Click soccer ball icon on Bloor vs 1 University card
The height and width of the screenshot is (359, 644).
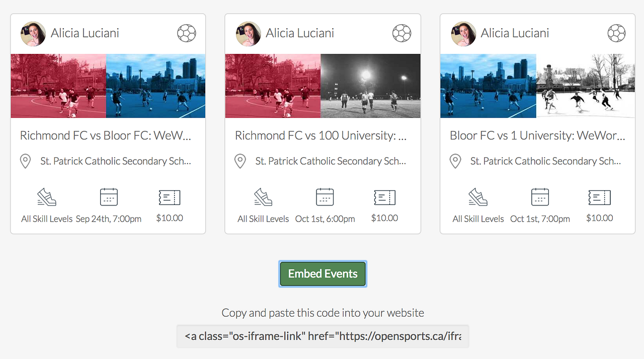616,34
